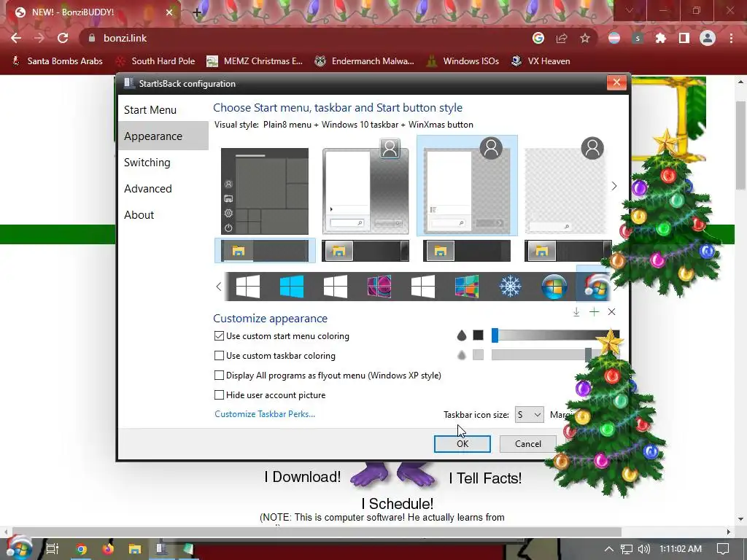Select the Santa hat WinXmas start button

coord(595,287)
